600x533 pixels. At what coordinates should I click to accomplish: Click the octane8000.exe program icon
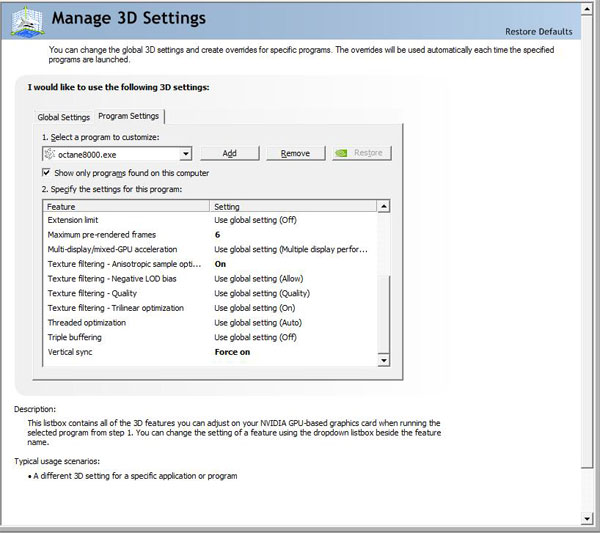point(50,154)
